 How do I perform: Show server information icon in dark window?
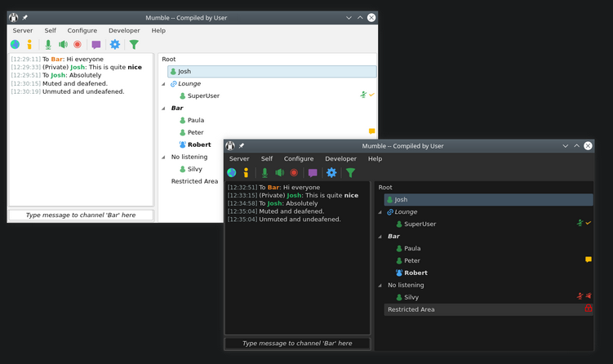point(246,173)
